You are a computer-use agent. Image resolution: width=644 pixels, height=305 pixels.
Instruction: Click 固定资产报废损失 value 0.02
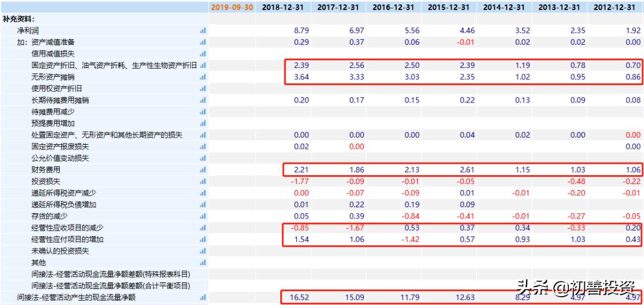click(x=302, y=146)
